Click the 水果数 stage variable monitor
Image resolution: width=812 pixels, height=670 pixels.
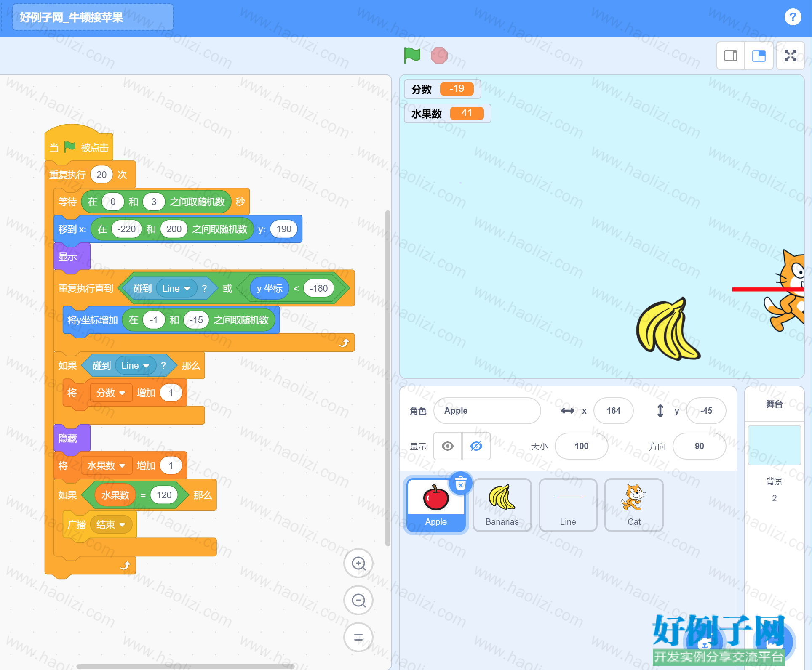pos(447,113)
